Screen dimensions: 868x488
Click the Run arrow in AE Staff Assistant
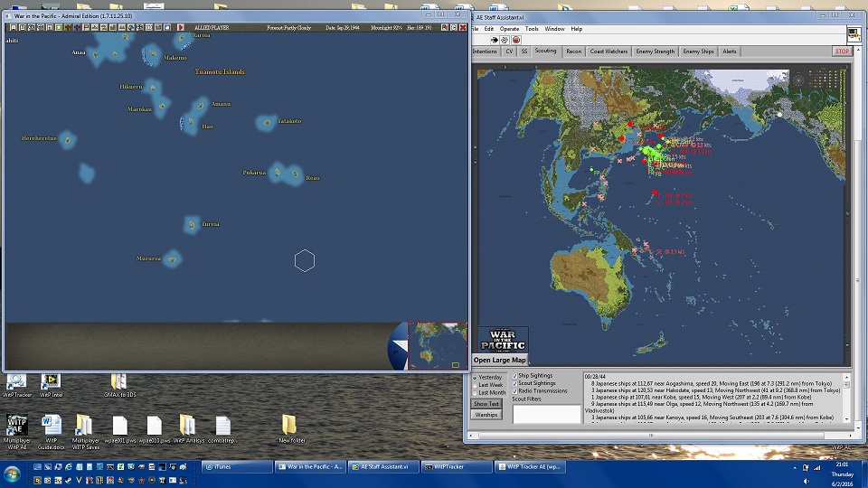coord(494,40)
